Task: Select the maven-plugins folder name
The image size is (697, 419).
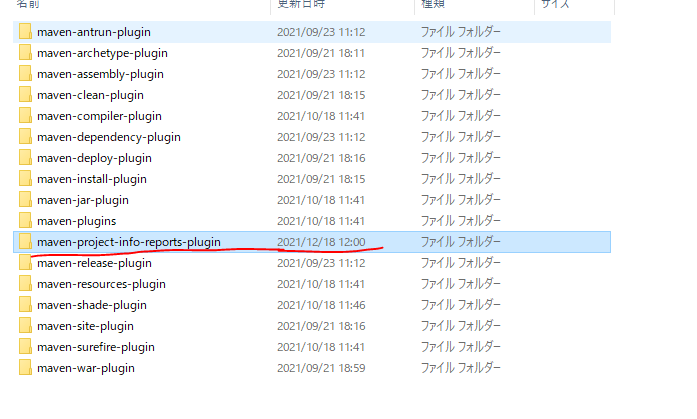Action: (76, 221)
